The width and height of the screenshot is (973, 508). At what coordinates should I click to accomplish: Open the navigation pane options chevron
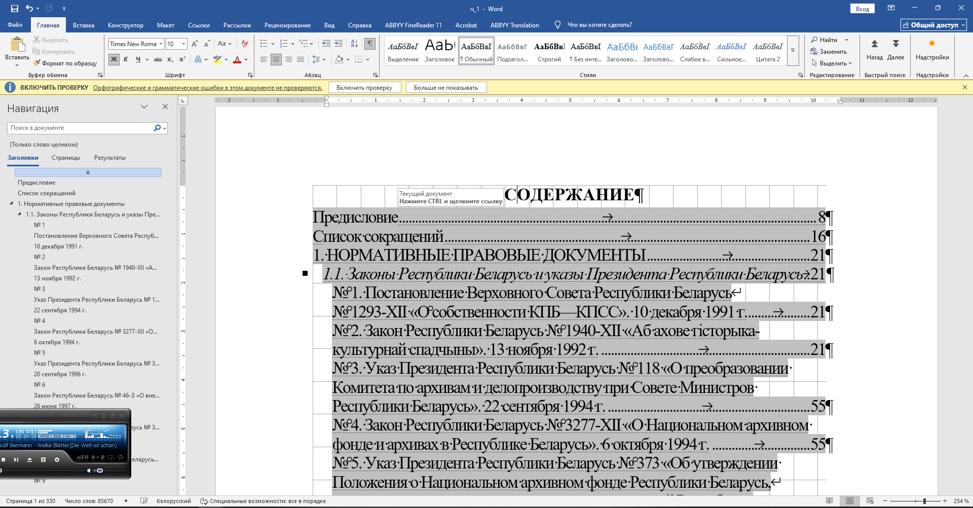click(144, 107)
